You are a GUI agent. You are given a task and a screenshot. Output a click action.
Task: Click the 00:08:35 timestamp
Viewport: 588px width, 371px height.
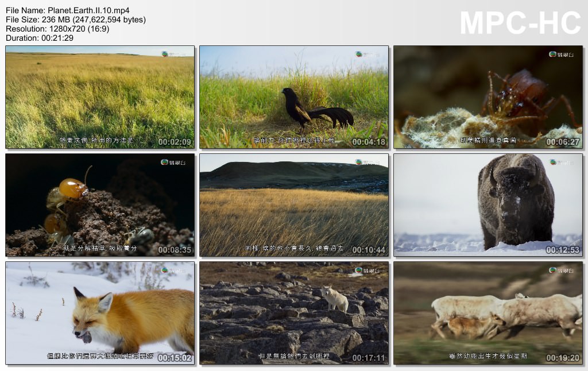click(x=175, y=250)
